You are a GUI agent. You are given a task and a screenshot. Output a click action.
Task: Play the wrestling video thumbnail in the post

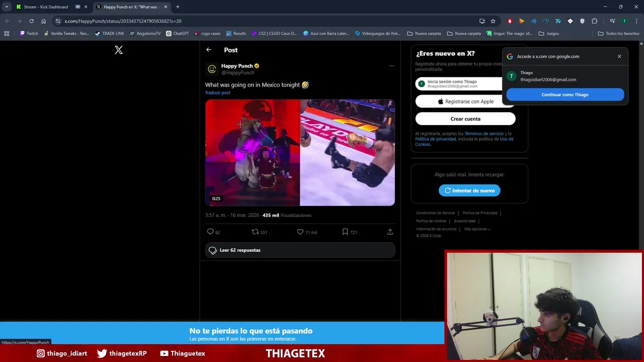[300, 152]
